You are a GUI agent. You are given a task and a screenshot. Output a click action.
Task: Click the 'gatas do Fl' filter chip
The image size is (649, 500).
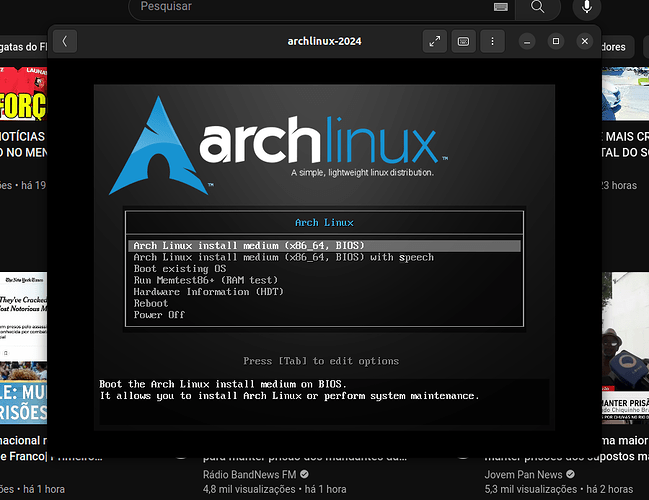[23, 47]
